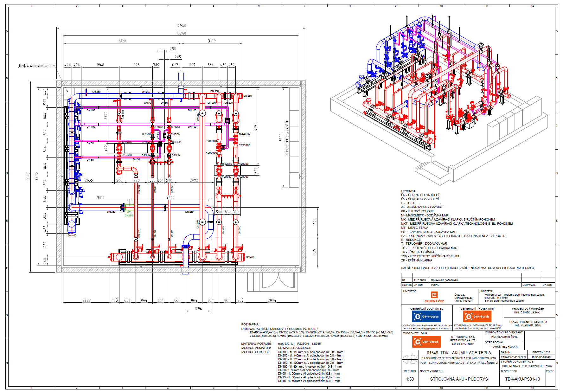563x392 pixels.
Task: Click the GT-Progres logo under Generální dodavatel
Action: [426, 316]
